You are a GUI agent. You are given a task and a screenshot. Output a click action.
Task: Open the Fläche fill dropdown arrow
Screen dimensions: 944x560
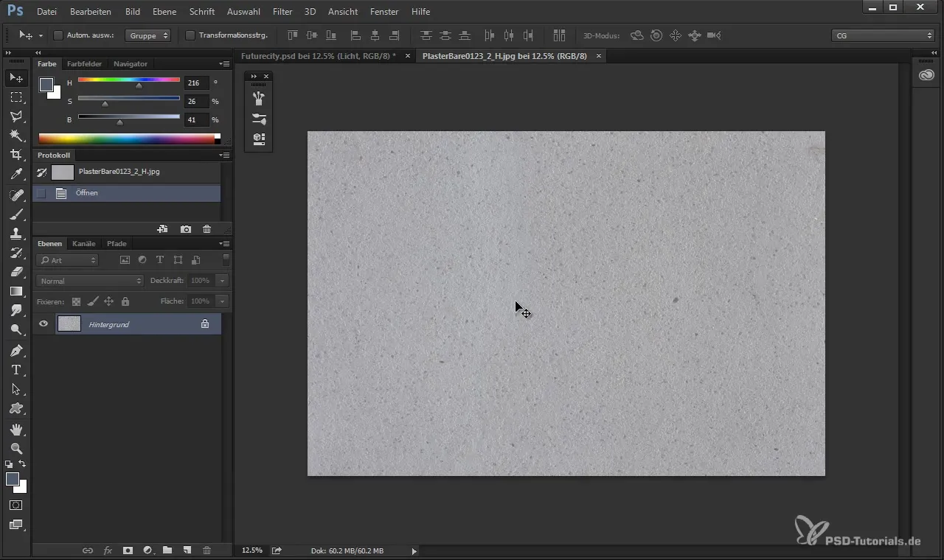point(222,301)
